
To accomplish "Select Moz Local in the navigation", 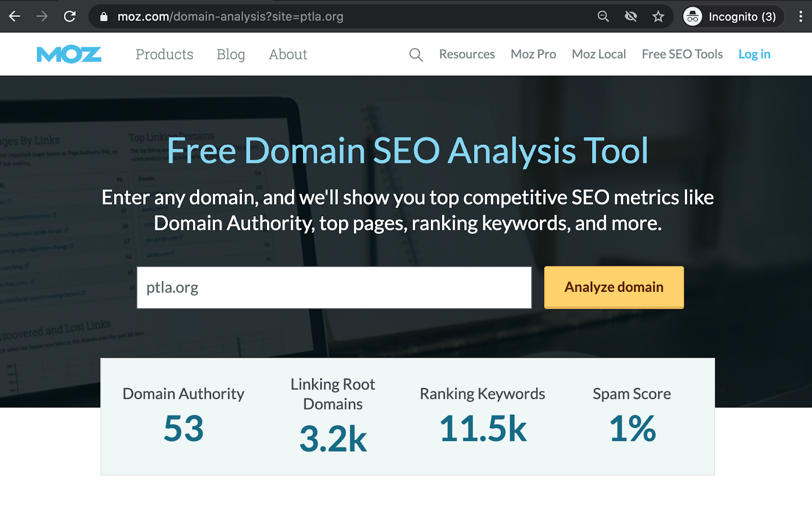I will [599, 54].
